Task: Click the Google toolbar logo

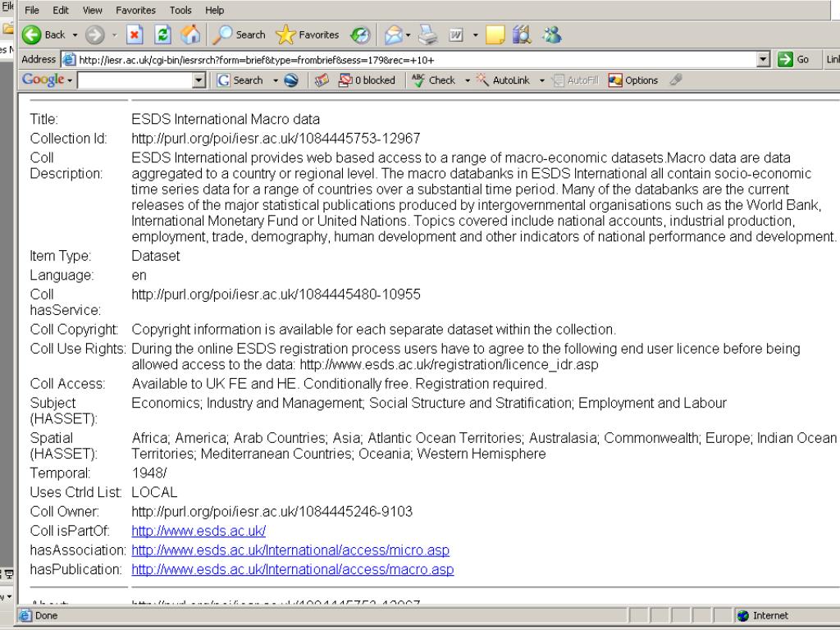Action: pyautogui.click(x=43, y=80)
